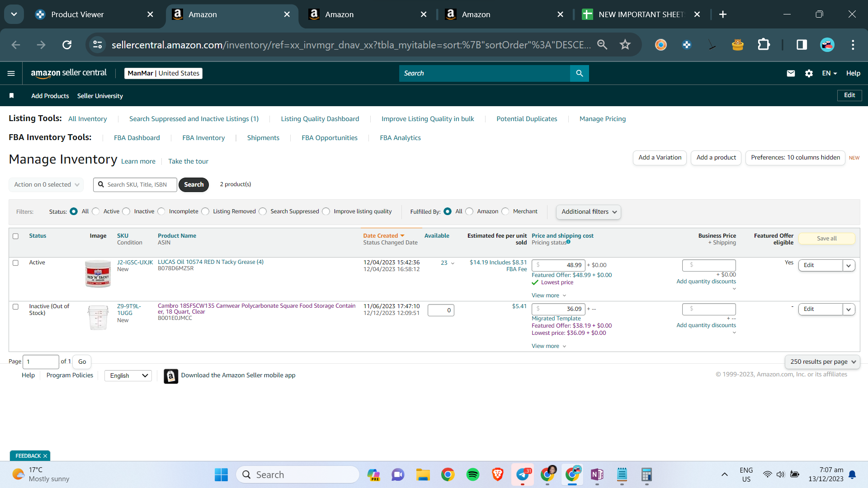Click the bookmark flag icon
Screen dimensions: 868x488
coord(12,96)
